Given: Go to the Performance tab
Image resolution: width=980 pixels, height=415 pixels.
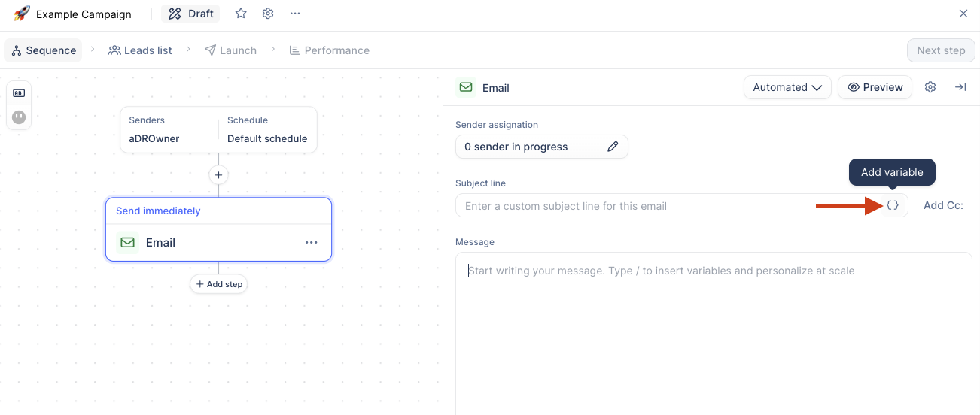Looking at the screenshot, I should click(329, 50).
